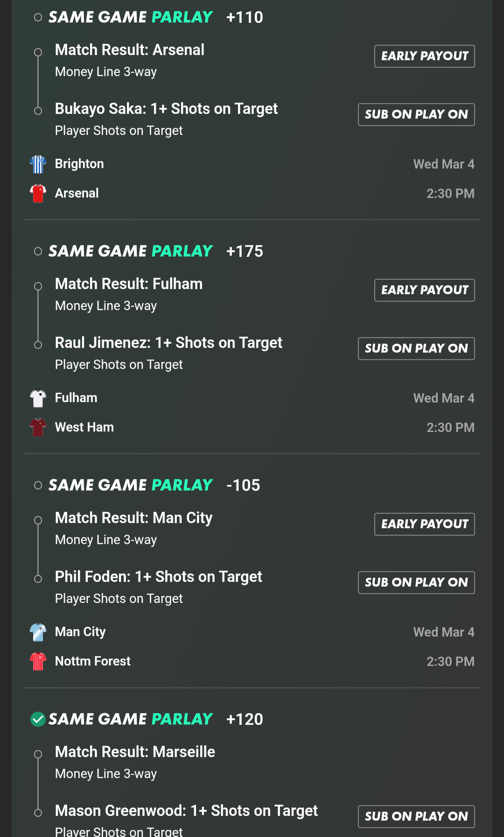Click the Arsenal red jersey icon

tap(38, 193)
